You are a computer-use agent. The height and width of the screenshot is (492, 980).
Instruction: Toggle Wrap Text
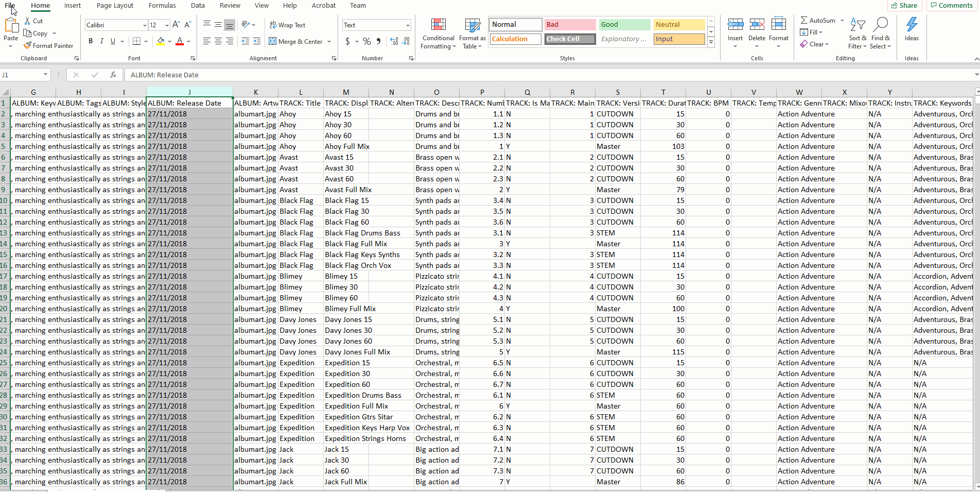(x=287, y=25)
